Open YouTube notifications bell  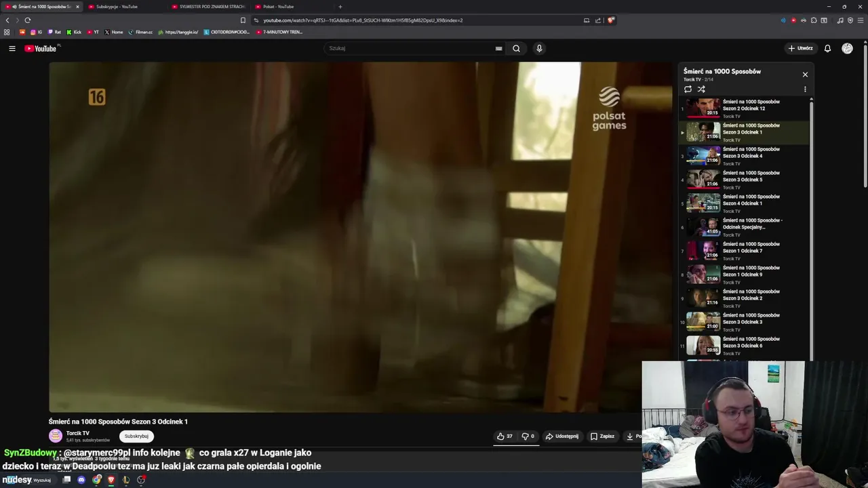[x=827, y=48]
